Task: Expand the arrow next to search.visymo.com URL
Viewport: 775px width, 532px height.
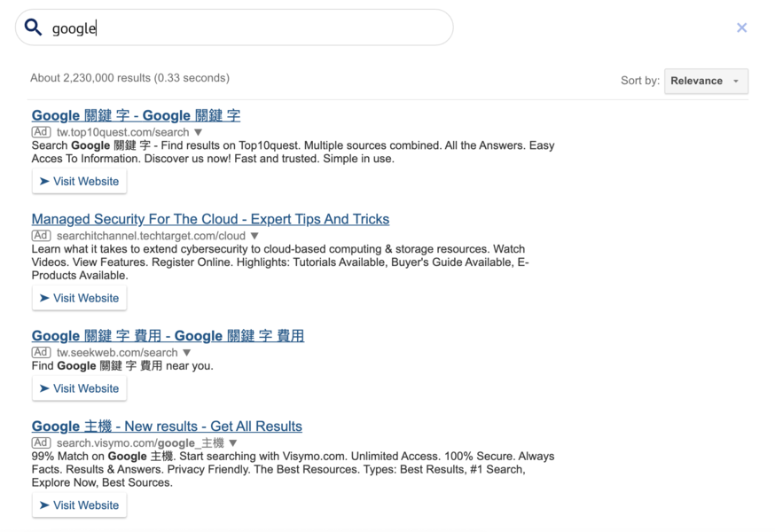Action: (x=233, y=443)
